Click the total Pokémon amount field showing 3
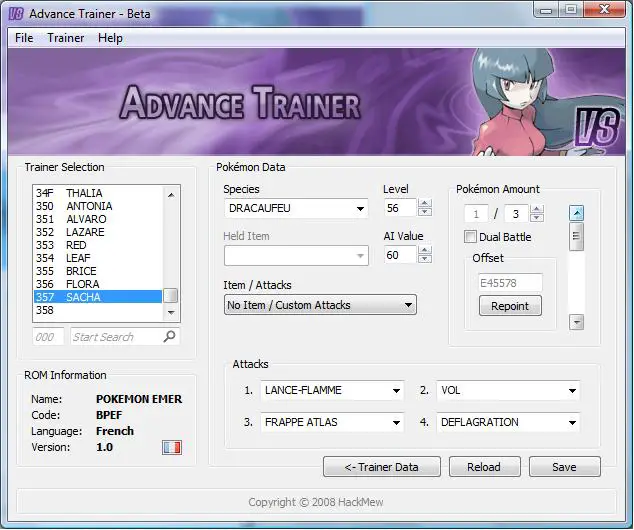This screenshot has height=530, width=634. tap(516, 214)
